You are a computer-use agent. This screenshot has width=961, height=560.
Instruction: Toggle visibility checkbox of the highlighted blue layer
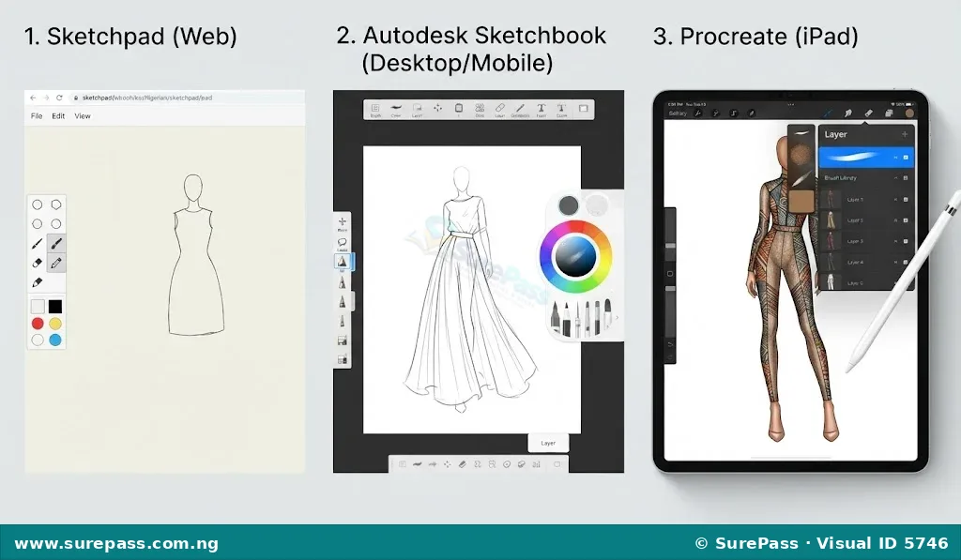pos(906,158)
